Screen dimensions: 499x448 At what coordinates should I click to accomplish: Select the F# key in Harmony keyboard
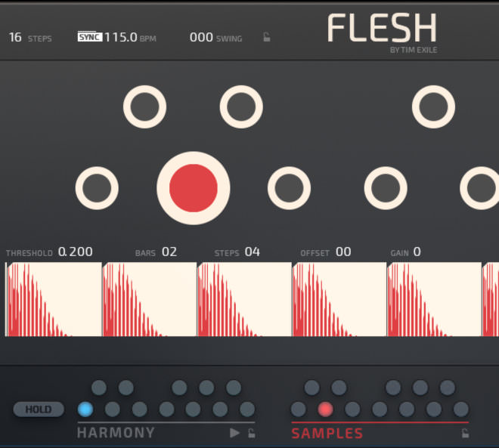point(179,388)
